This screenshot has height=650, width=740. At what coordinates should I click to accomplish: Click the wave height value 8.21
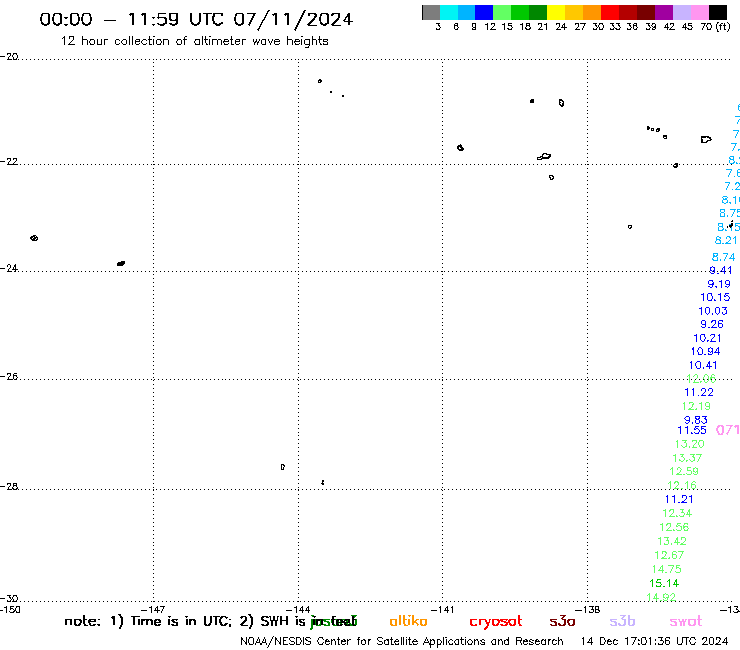click(x=726, y=240)
